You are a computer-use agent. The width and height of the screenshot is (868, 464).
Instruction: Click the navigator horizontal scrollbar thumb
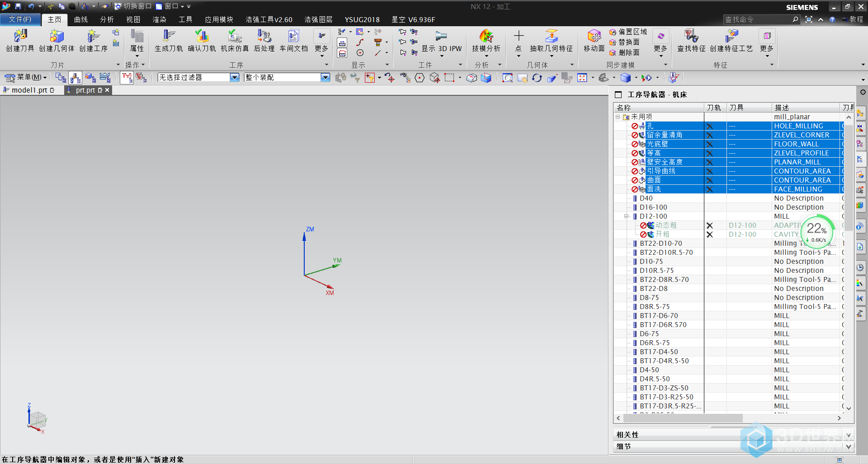[683, 418]
